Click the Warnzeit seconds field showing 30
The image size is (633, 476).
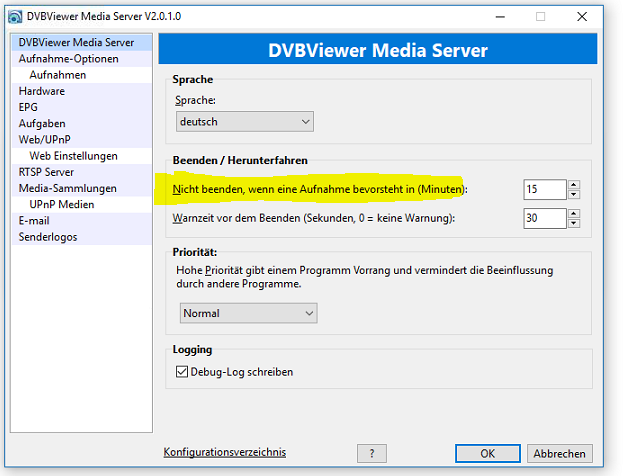click(x=545, y=218)
